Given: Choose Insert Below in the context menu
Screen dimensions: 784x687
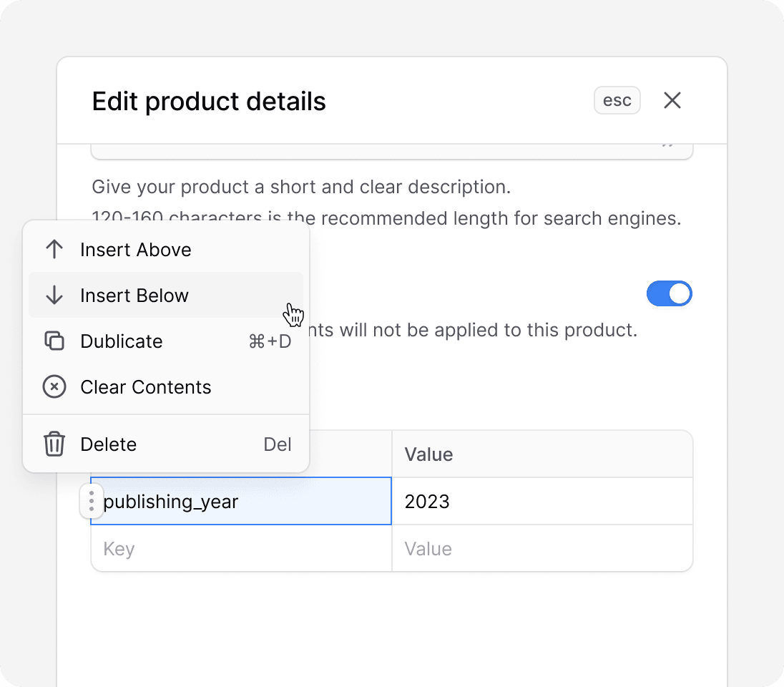Looking at the screenshot, I should tap(134, 295).
